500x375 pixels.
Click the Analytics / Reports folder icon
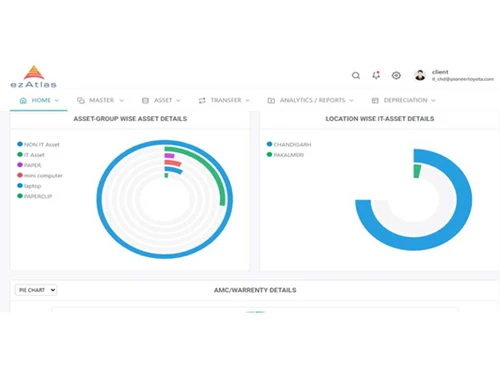271,100
